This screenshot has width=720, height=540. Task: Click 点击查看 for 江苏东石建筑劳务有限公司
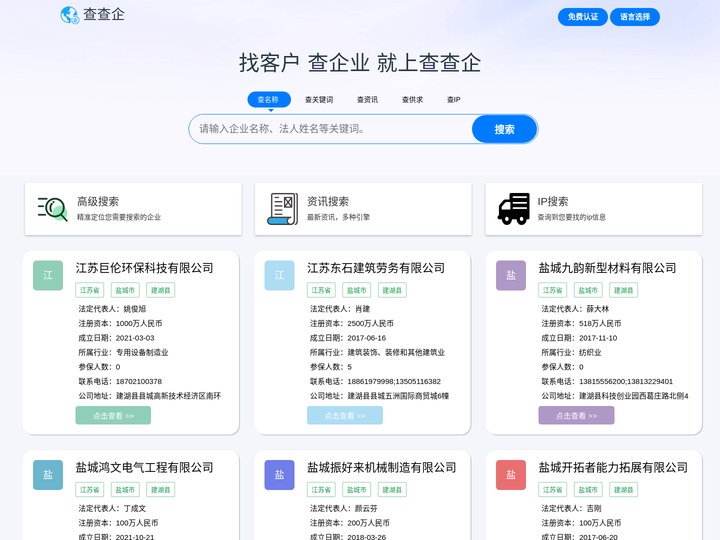pos(344,416)
